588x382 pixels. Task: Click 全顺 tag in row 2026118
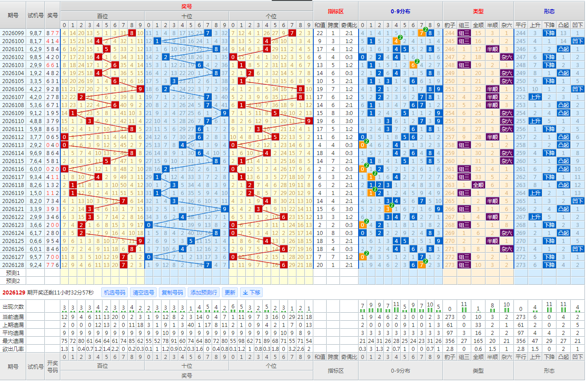[x=478, y=185]
